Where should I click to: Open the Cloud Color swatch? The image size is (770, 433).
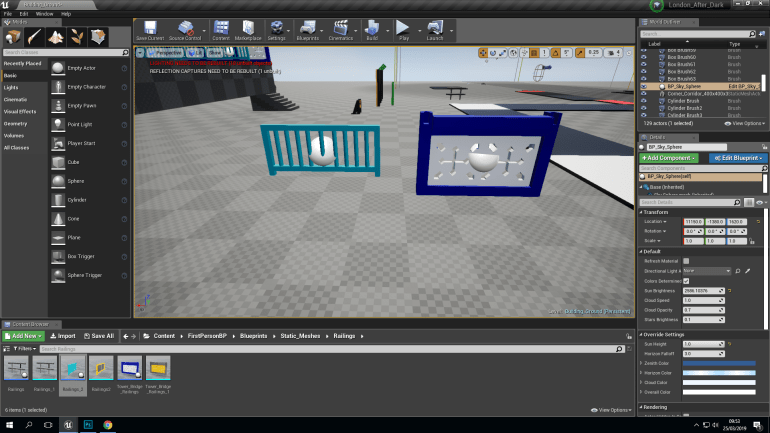point(719,382)
